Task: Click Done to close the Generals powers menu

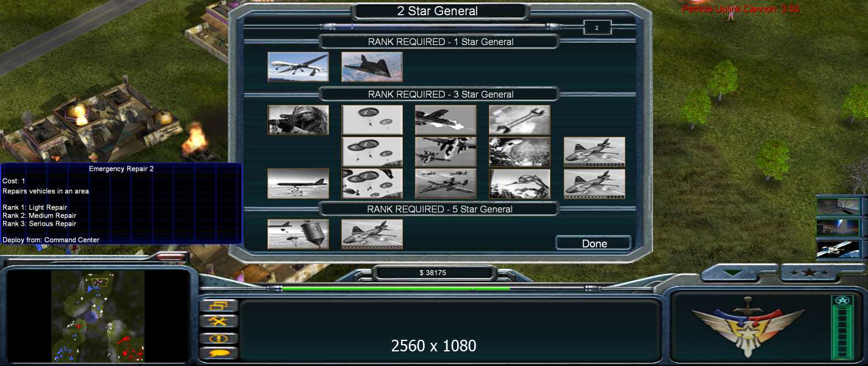Action: [593, 243]
